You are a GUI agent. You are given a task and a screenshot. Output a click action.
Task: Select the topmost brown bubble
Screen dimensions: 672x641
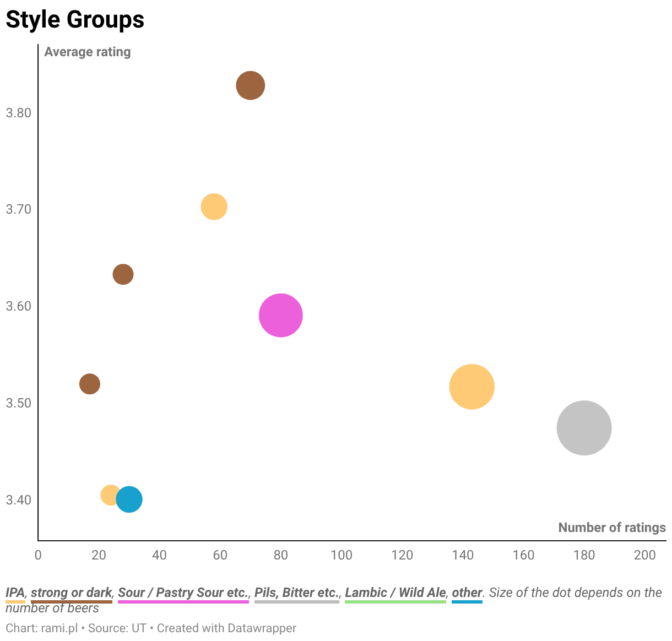(x=251, y=85)
